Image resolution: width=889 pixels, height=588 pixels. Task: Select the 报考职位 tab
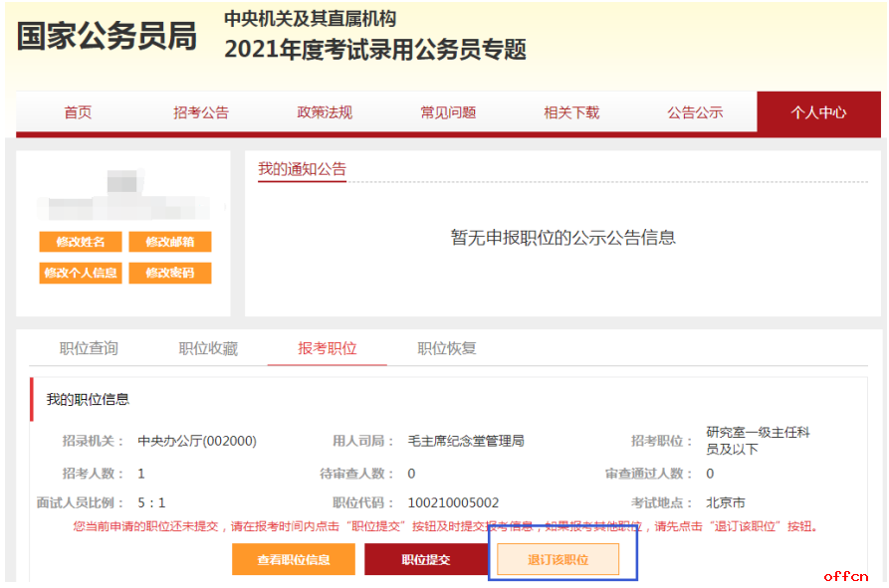pos(328,348)
